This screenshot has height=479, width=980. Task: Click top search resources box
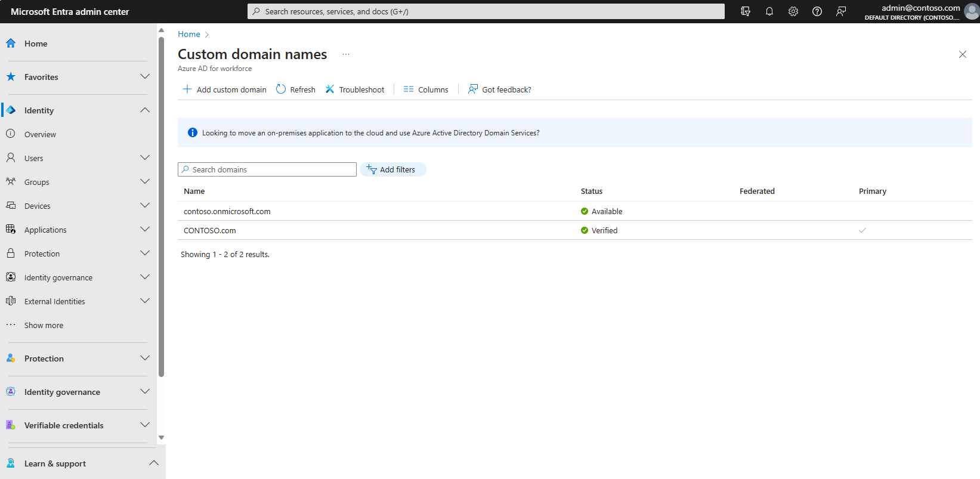(486, 11)
